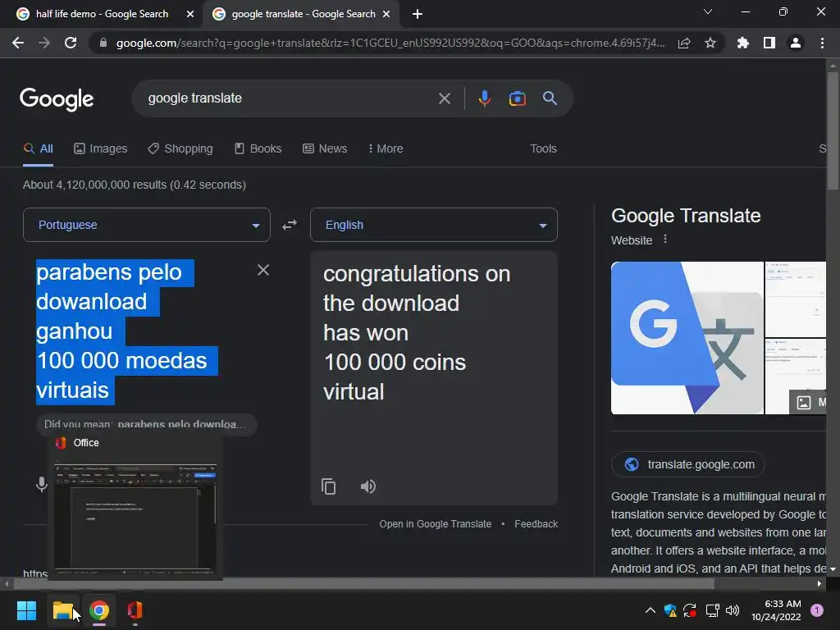
Task: Open the volume control in tray
Action: point(733,610)
